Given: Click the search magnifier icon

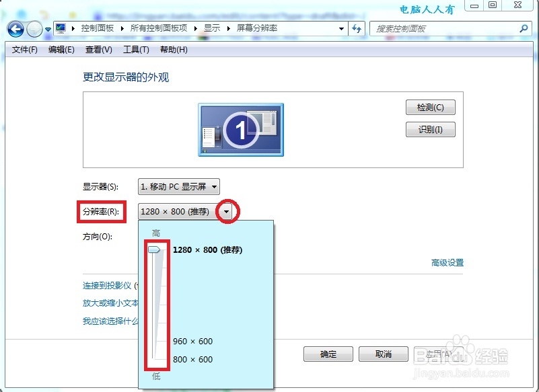Looking at the screenshot, I should (523, 29).
